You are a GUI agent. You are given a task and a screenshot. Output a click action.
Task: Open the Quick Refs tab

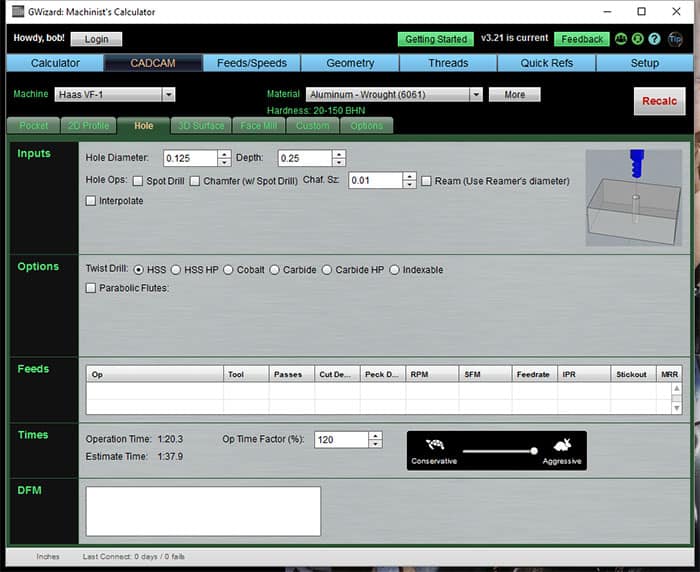point(546,63)
